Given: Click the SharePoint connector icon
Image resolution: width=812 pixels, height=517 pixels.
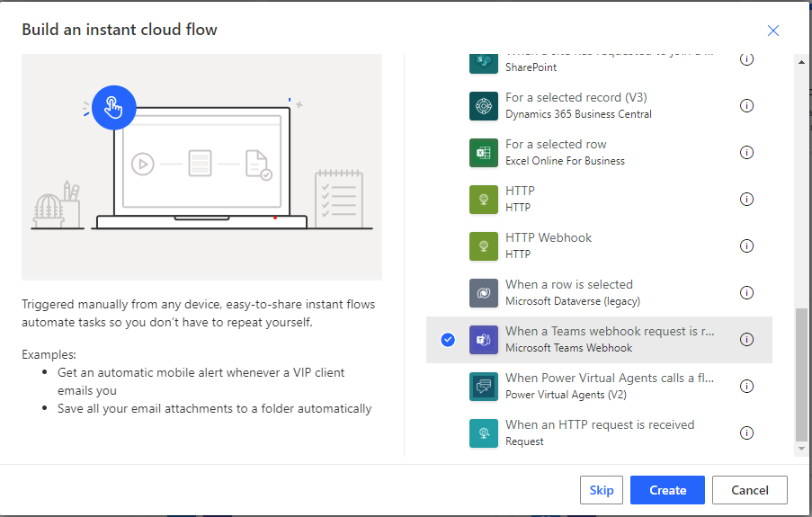Looking at the screenshot, I should (x=483, y=64).
